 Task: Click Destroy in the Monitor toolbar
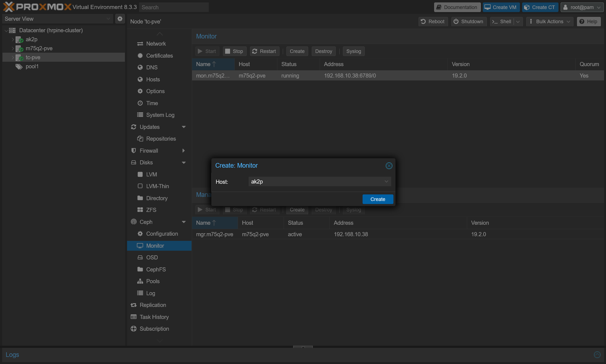[323, 51]
